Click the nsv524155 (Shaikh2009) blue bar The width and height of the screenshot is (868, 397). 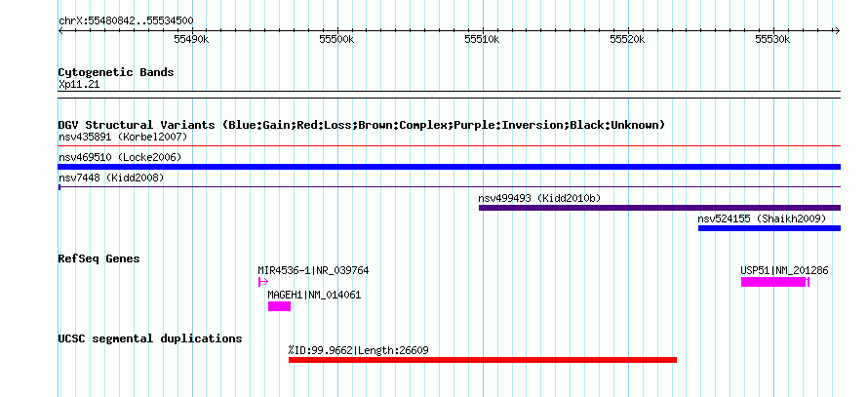[769, 228]
